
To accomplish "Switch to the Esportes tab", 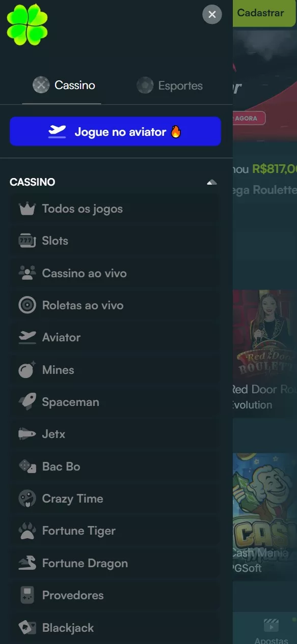I will pos(170,85).
